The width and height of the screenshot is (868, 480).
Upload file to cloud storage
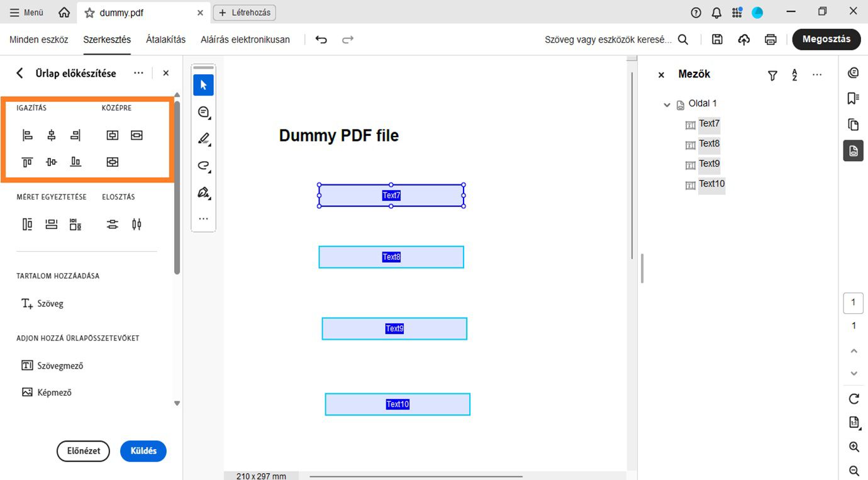(744, 40)
